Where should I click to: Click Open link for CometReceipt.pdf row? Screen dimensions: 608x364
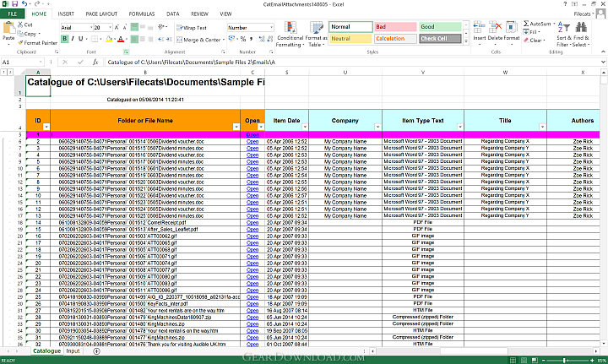[x=252, y=222]
